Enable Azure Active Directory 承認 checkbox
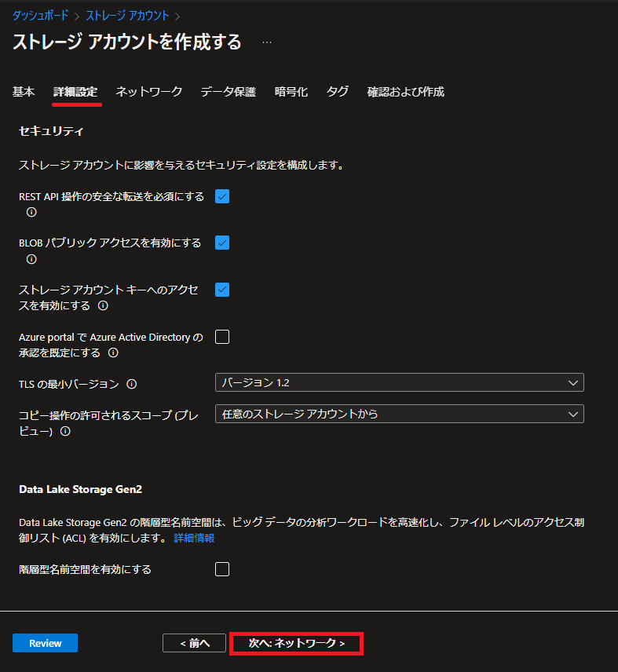The height and width of the screenshot is (672, 618). click(222, 337)
